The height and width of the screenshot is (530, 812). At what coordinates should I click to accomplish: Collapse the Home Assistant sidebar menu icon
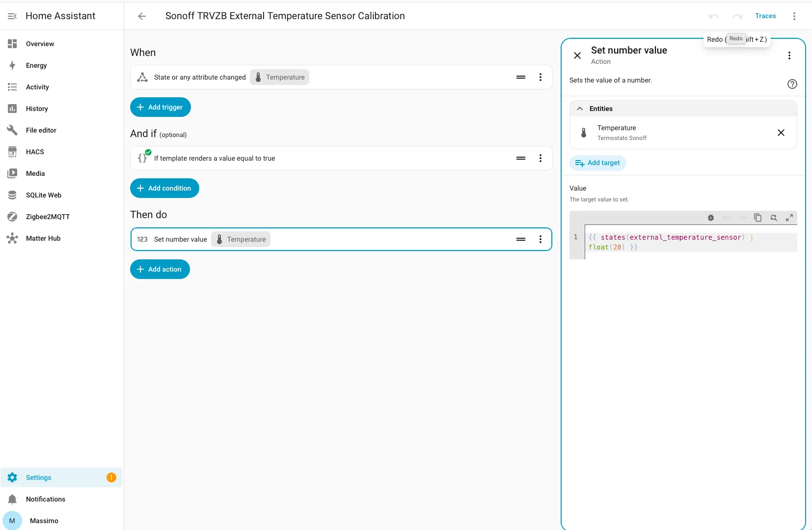(x=12, y=16)
